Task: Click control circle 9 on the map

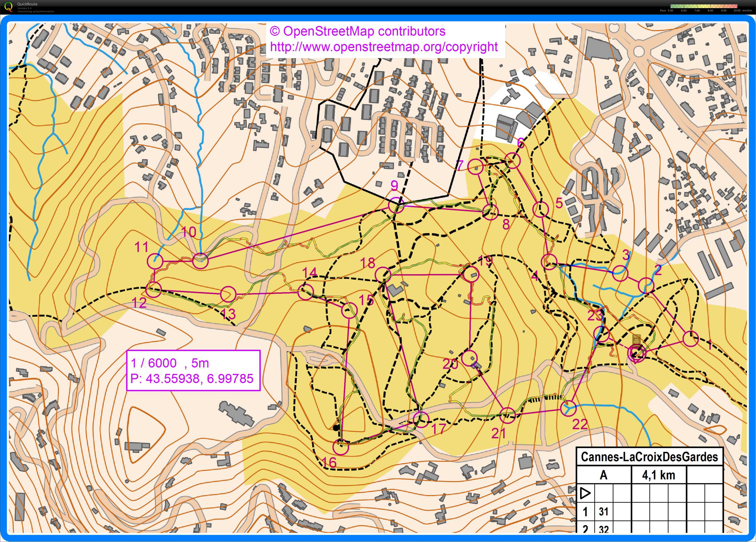Action: point(396,205)
